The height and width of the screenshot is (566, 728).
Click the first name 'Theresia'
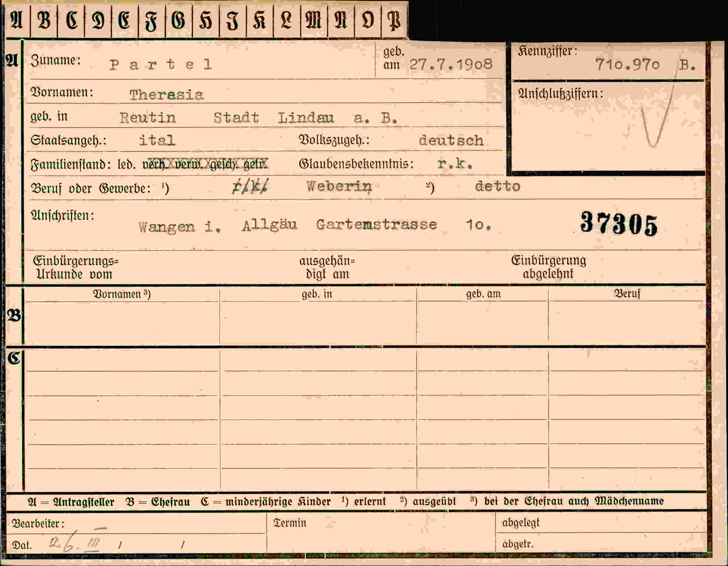coord(166,95)
